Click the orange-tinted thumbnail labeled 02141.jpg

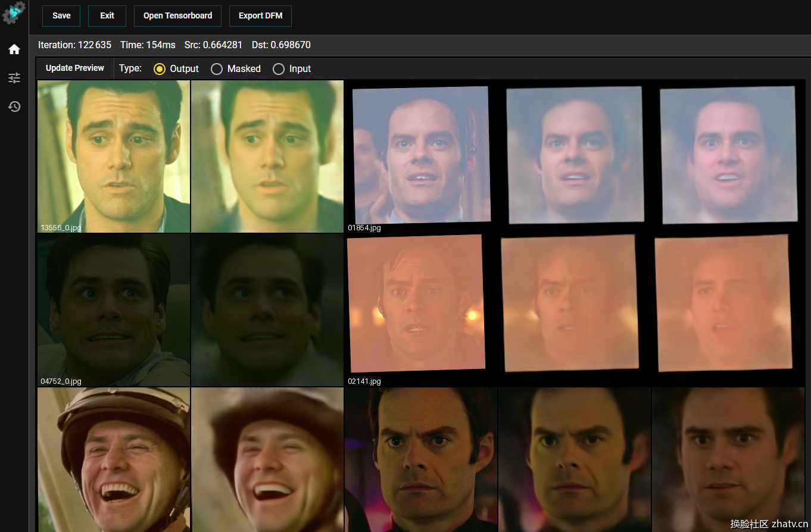point(421,309)
